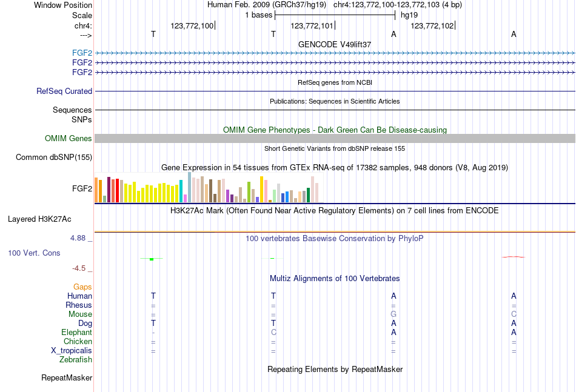The width and height of the screenshot is (576, 392).
Task: Select the Human alignment row label
Action: click(x=79, y=296)
